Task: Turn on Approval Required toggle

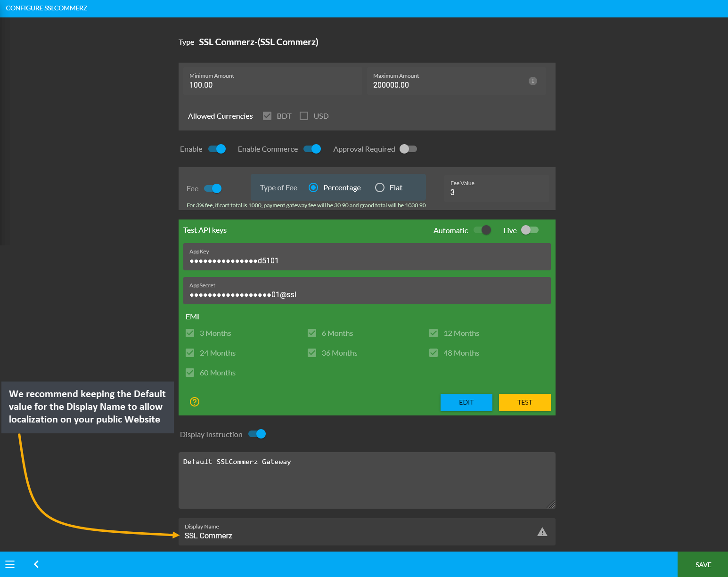Action: tap(408, 149)
